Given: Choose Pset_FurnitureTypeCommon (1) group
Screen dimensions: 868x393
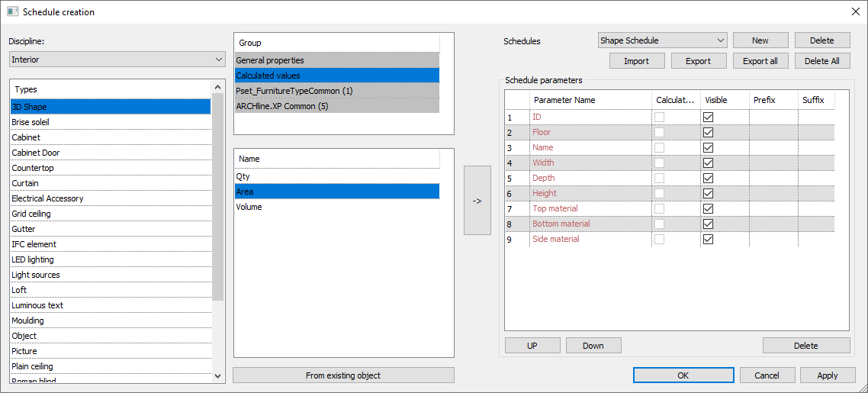Looking at the screenshot, I should coord(336,91).
